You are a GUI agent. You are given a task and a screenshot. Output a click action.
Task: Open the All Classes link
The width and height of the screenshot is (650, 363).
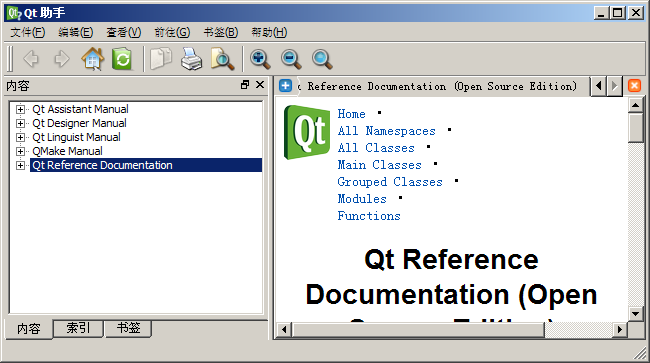coord(376,148)
